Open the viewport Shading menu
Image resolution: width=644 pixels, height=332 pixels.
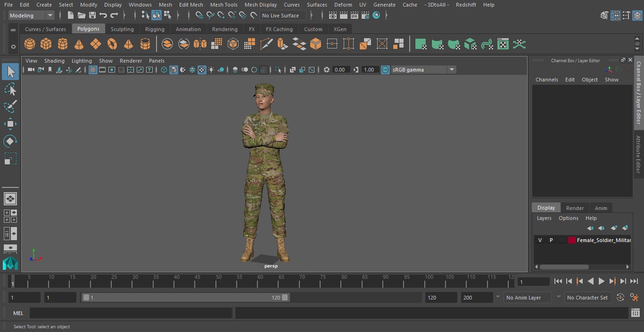(54, 61)
